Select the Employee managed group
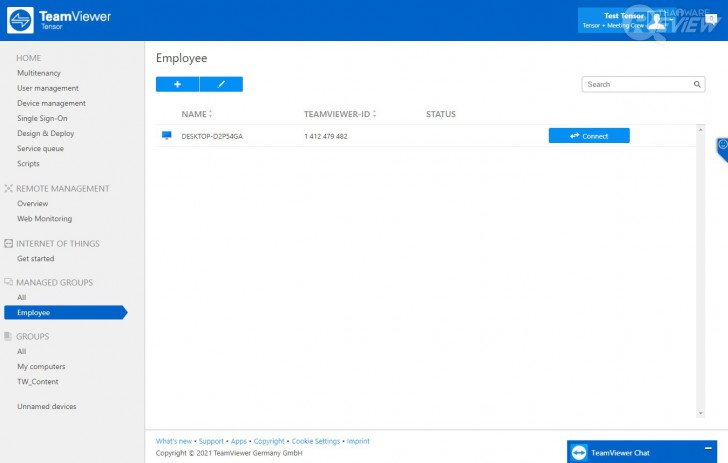 point(65,313)
